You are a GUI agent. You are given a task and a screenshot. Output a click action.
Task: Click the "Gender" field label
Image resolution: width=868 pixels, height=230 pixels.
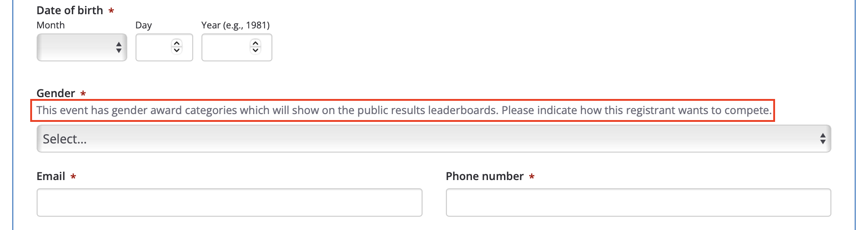coord(56,93)
